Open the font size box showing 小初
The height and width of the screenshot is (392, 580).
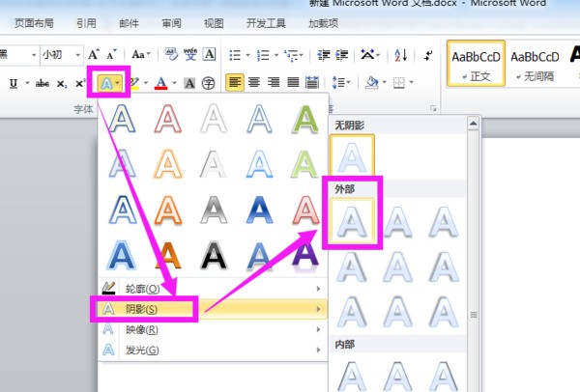coord(61,55)
